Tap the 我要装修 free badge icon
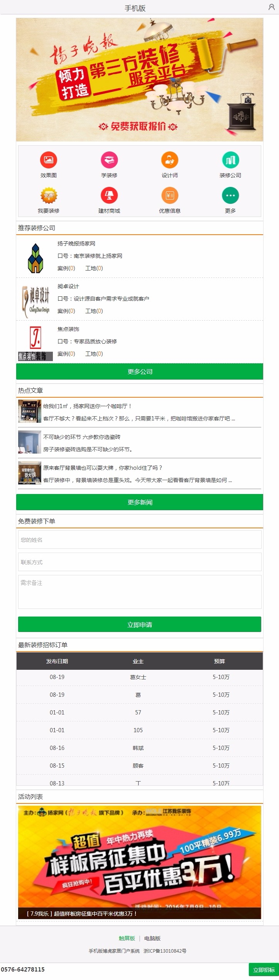 49,195
